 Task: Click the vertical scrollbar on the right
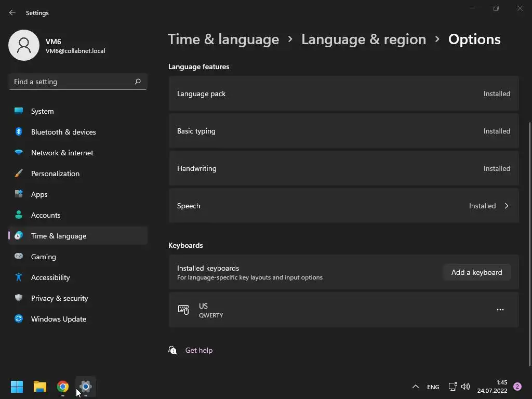tap(529, 244)
